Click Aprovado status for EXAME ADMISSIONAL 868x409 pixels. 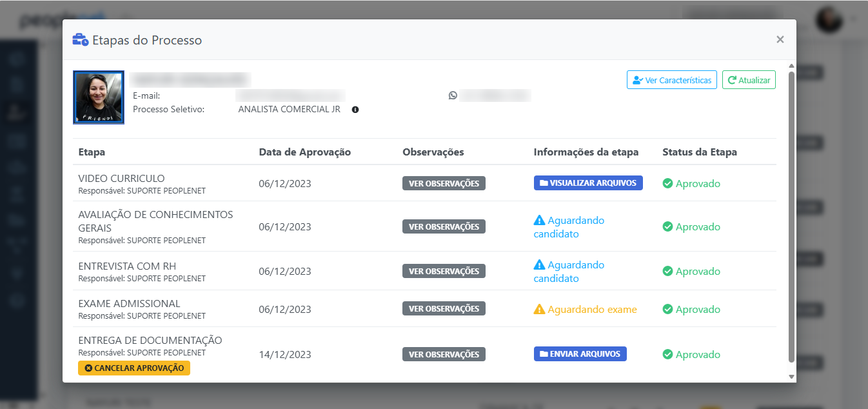tap(691, 309)
